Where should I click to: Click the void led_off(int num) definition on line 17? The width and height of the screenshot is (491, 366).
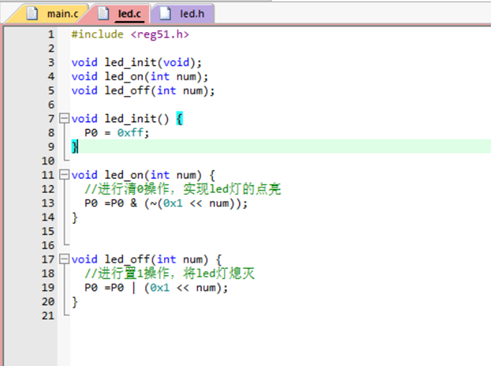[147, 259]
